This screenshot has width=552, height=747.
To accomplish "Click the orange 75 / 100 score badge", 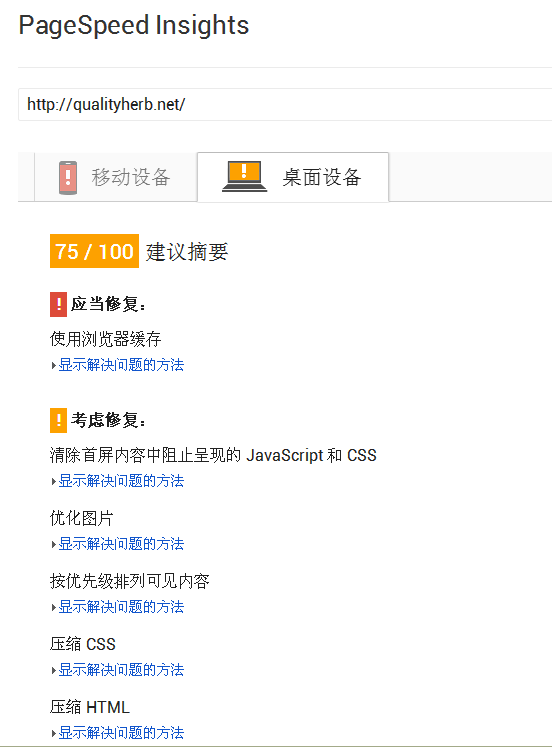I will click(94, 251).
